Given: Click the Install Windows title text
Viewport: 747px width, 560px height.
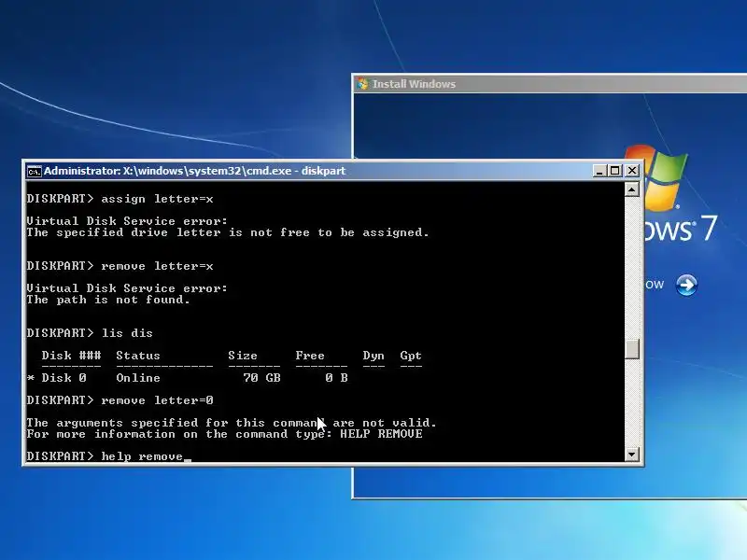Looking at the screenshot, I should (414, 84).
